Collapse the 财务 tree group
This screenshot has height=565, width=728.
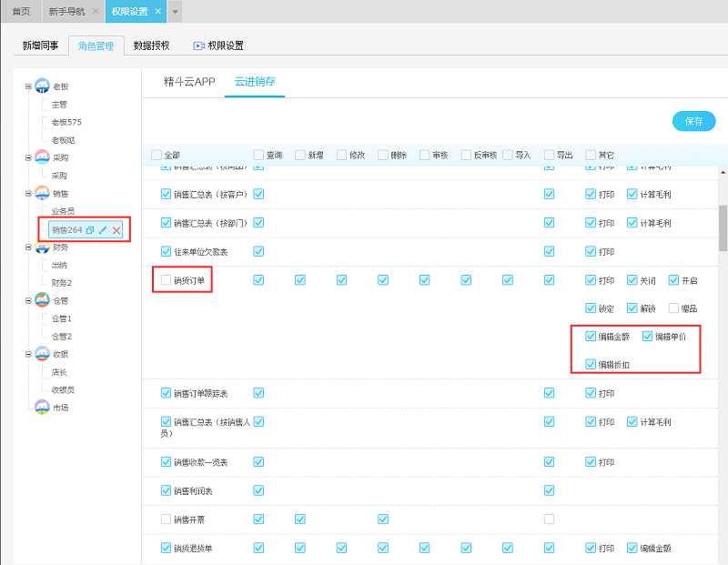[28, 247]
